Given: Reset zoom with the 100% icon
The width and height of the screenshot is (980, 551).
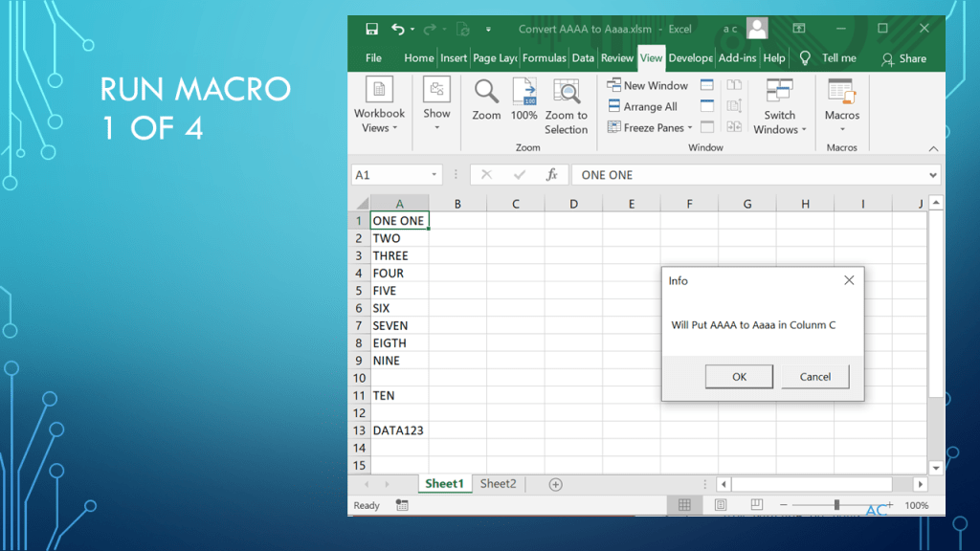Looking at the screenshot, I should 523,93.
